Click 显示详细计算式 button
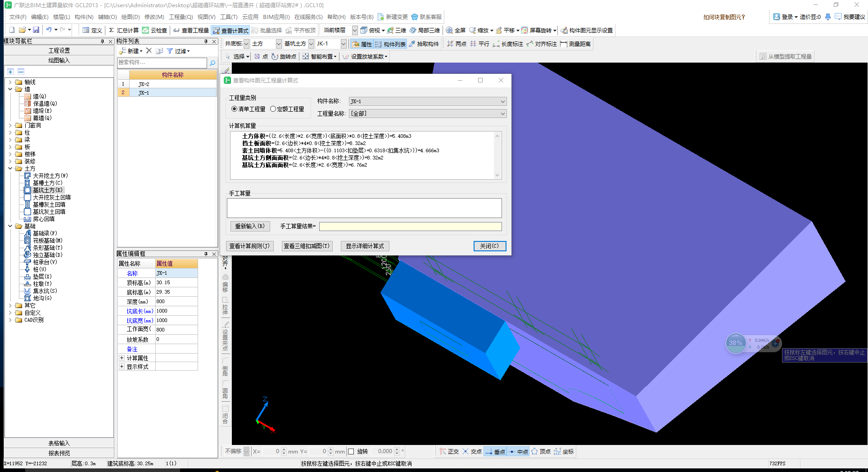The height and width of the screenshot is (472, 868). click(365, 246)
